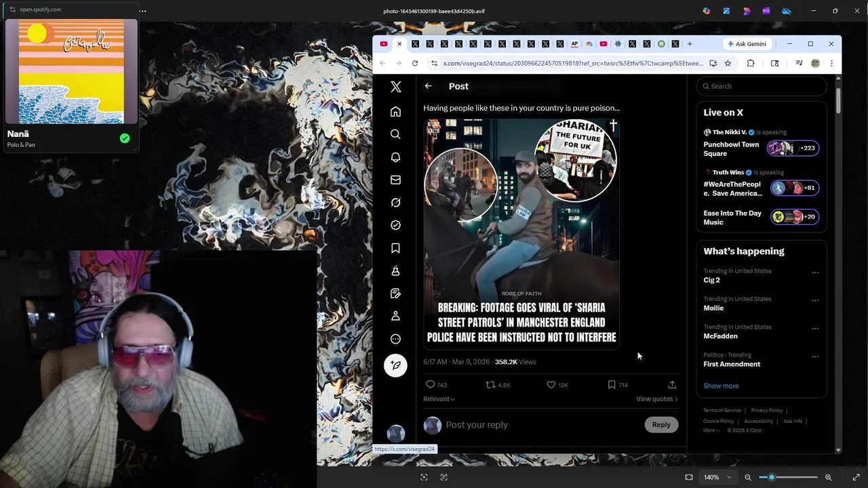Click the media control icon in Chrome toolbar

pos(799,63)
